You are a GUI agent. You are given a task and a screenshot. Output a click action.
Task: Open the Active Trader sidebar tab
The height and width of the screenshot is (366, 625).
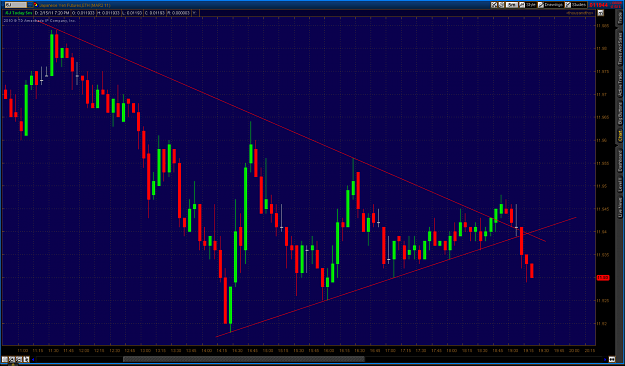(620, 84)
